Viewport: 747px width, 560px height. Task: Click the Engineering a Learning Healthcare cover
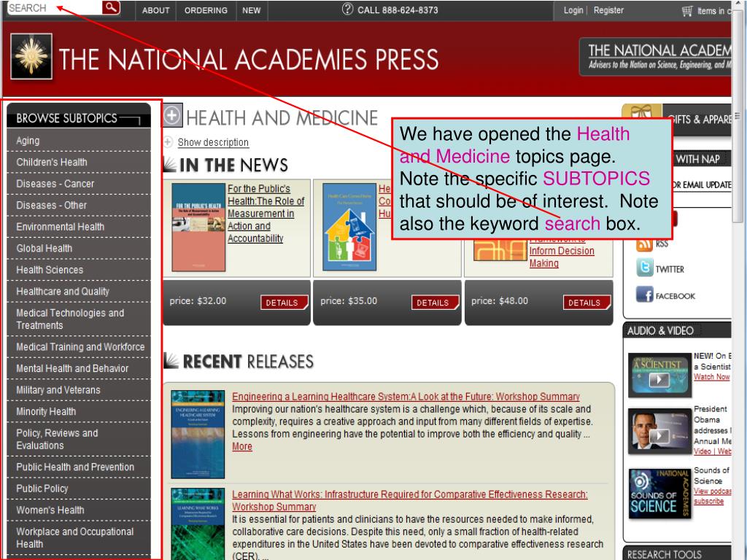198,435
